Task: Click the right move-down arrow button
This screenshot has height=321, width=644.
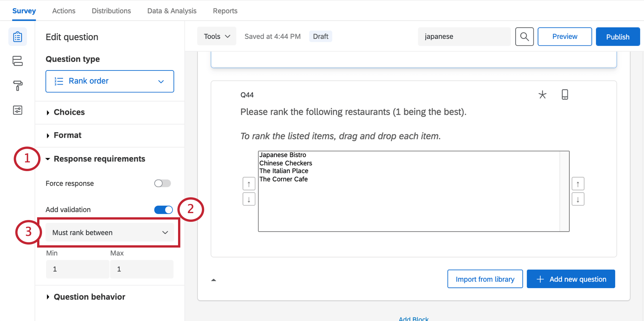Action: 578,199
